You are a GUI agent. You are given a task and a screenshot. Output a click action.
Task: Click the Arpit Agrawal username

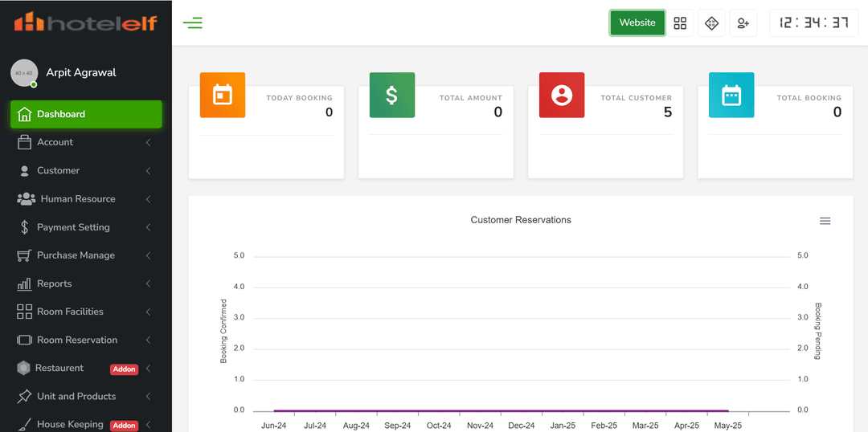tap(81, 72)
